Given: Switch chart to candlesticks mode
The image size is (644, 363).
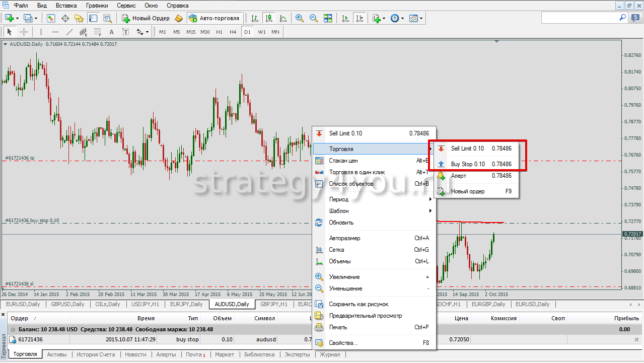Looking at the screenshot, I should [x=269, y=18].
